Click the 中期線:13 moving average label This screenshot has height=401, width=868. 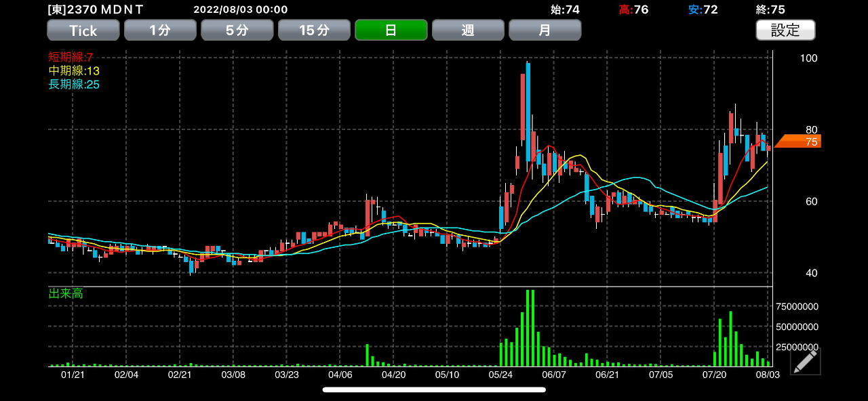[x=74, y=70]
